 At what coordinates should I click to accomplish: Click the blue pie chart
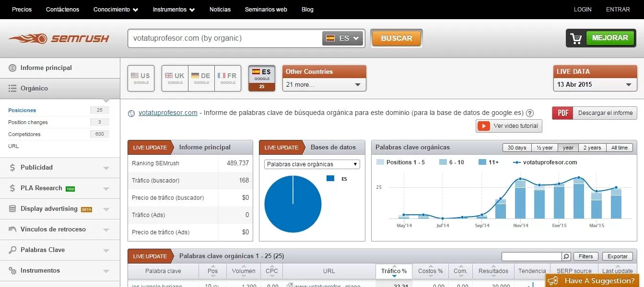pos(293,204)
